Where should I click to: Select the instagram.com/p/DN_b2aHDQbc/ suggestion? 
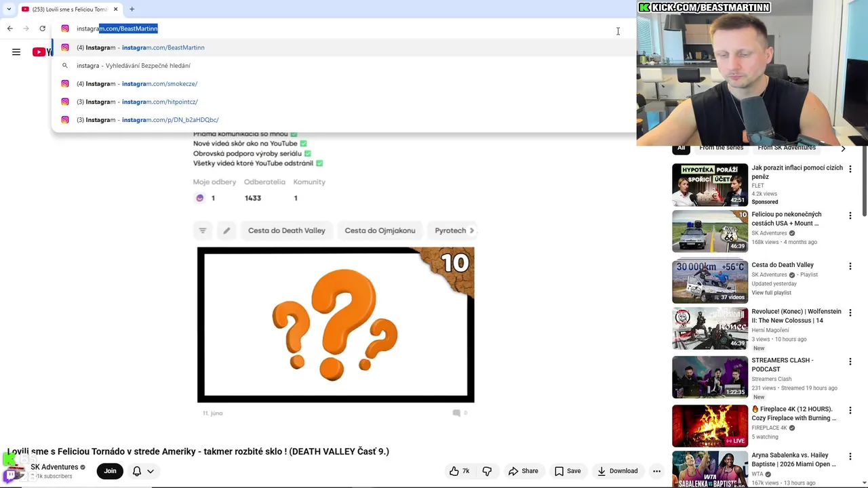(x=344, y=120)
